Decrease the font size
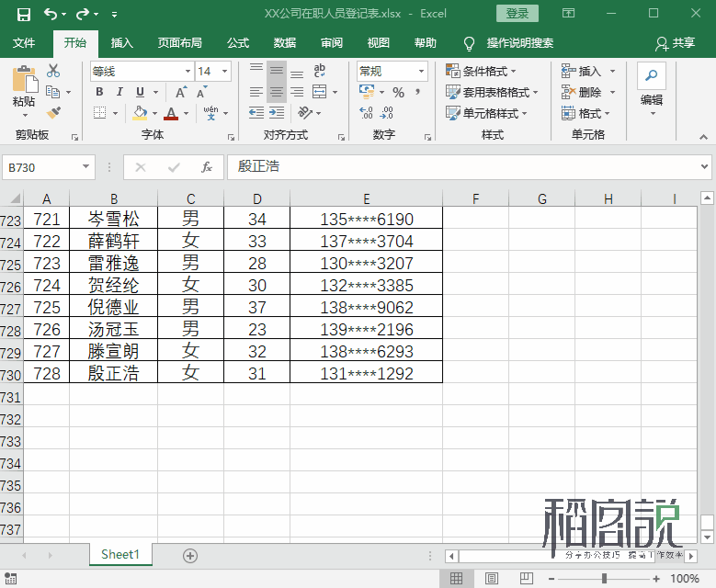Screen dimensions: 716x588 tap(201, 92)
